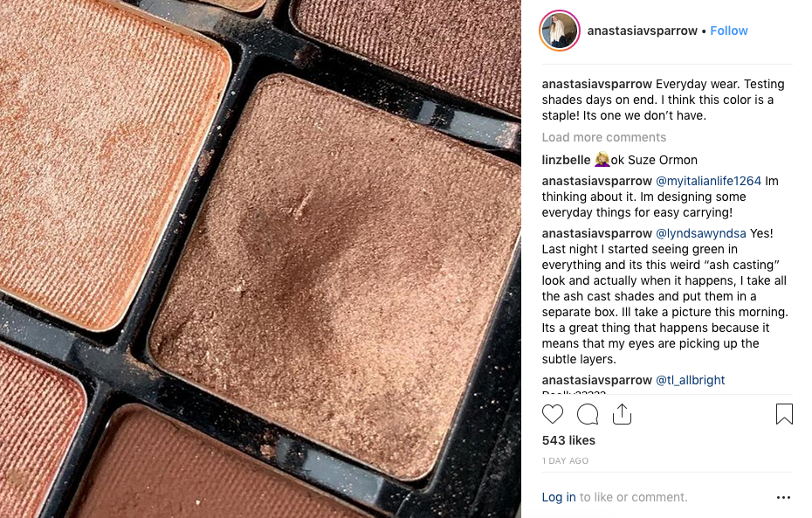The width and height of the screenshot is (812, 518).
Task: Open the caption author's anastasiavsparrow name
Action: pyautogui.click(x=596, y=84)
